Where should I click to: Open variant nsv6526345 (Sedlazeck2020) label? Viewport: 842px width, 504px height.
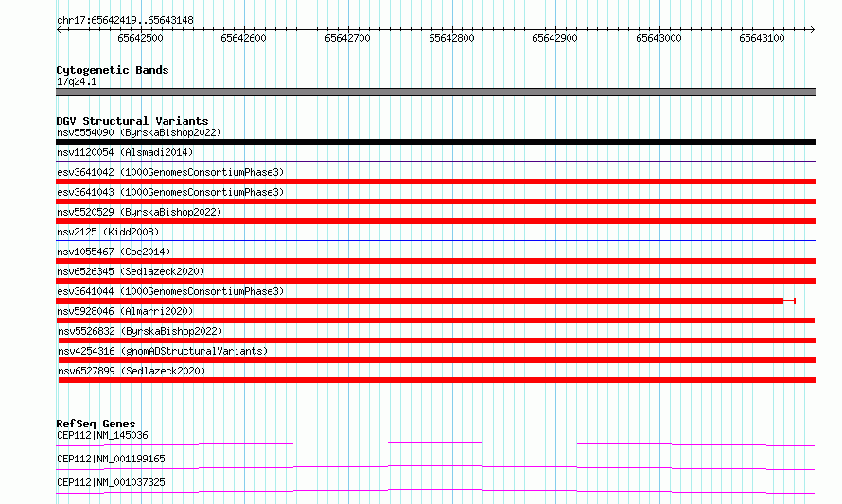[131, 271]
